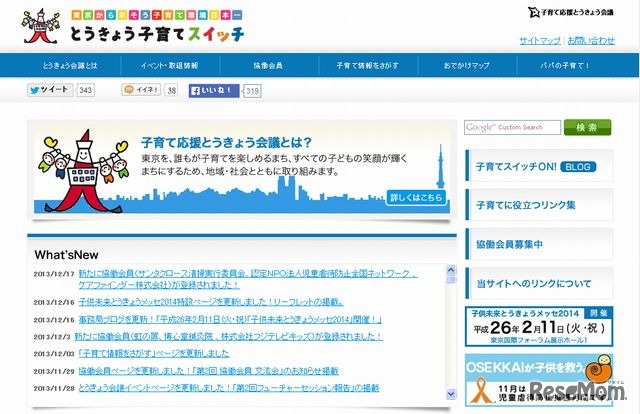Open the 2013/12/3 new 協働会員 news
The width and height of the screenshot is (640, 414).
[229, 336]
